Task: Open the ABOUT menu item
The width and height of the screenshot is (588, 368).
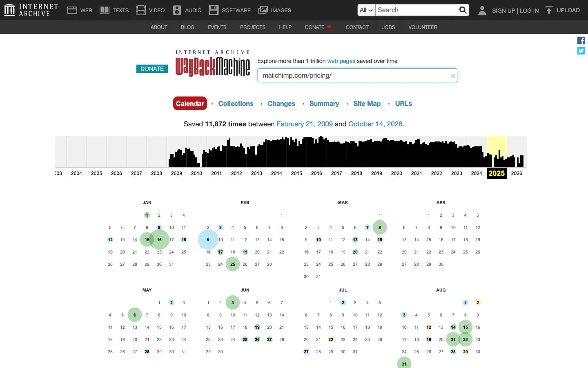Action: click(159, 27)
